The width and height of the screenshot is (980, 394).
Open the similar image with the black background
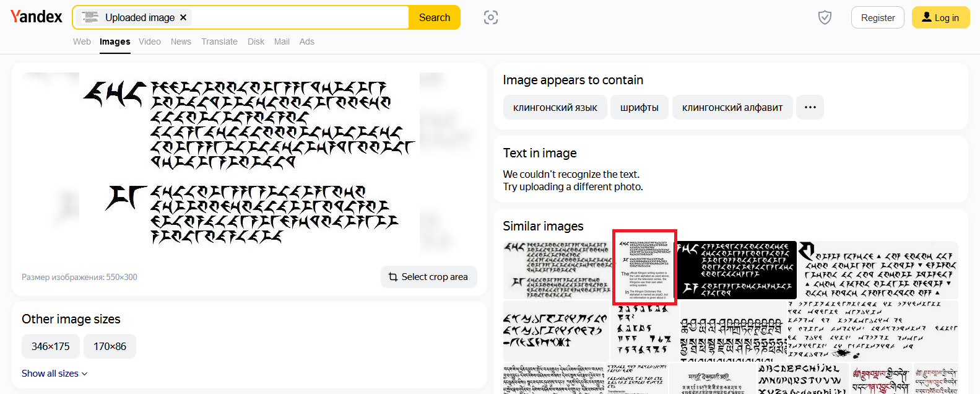(737, 270)
